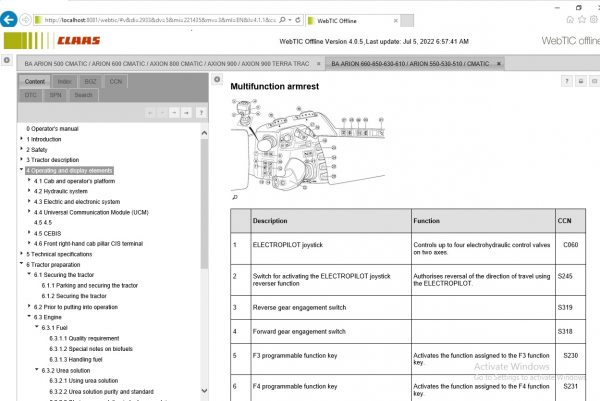Expand 4.1 Cab and operator's platform
Viewport: 600px width, 401px height.
point(29,180)
